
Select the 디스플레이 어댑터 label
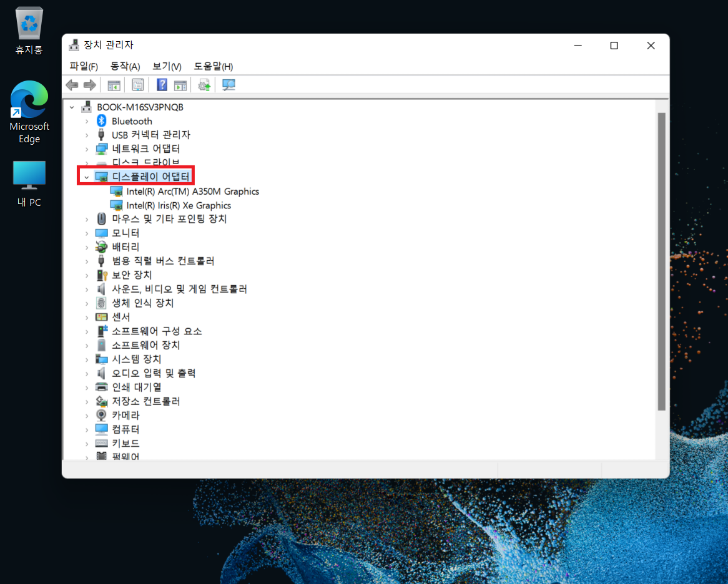[151, 177]
